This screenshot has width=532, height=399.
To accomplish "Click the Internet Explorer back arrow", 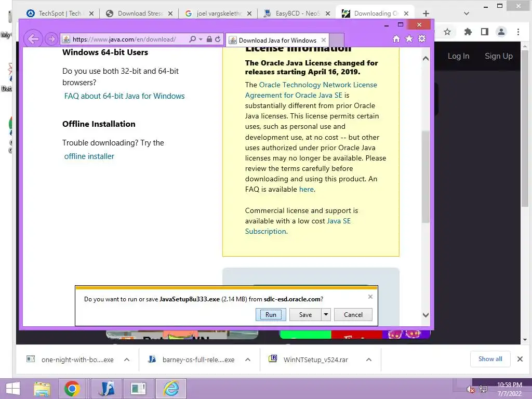I will pyautogui.click(x=33, y=39).
